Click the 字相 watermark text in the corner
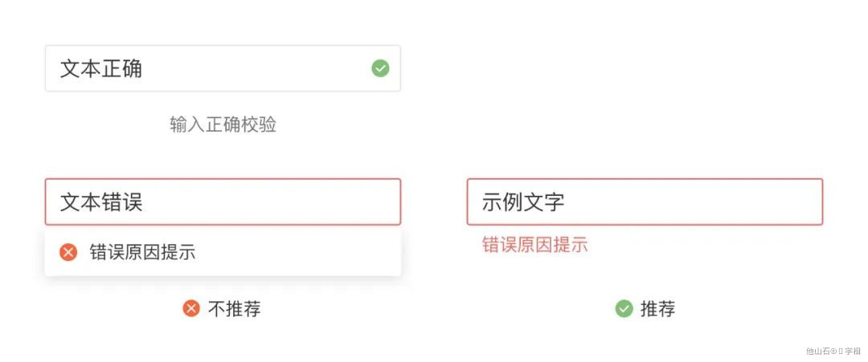Image resolution: width=868 pixels, height=362 pixels. (x=853, y=351)
